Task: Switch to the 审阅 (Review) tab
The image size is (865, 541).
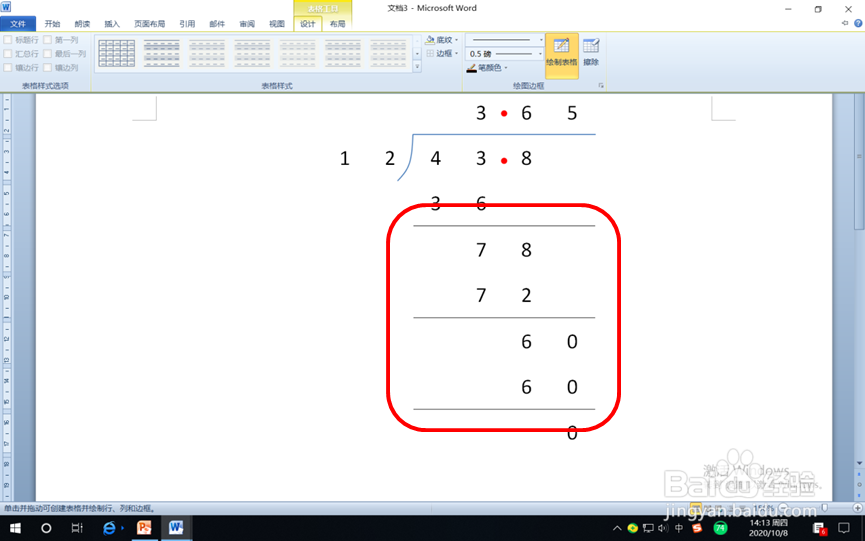Action: (x=247, y=24)
